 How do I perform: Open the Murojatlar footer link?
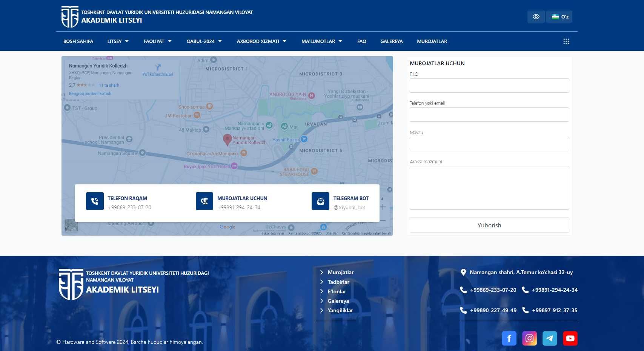tap(340, 272)
